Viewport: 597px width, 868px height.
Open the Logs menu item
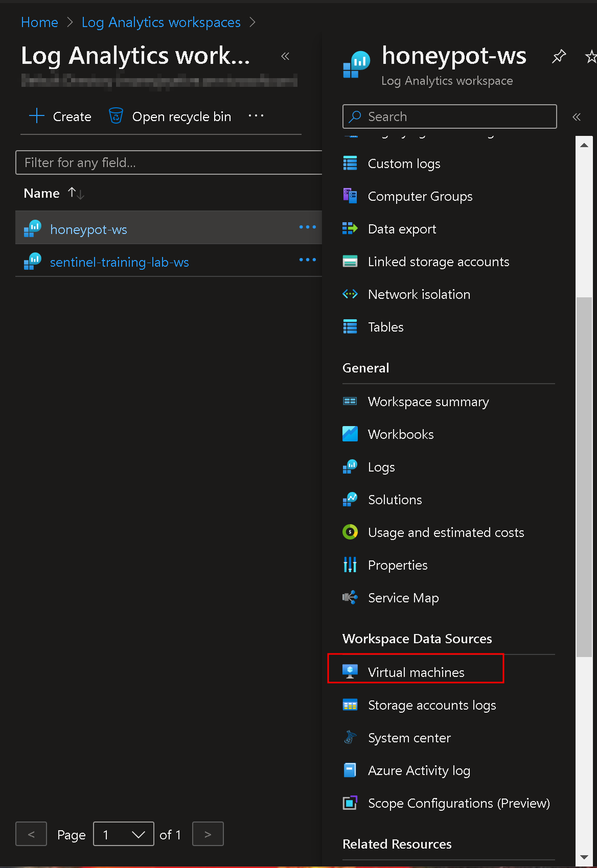(381, 467)
